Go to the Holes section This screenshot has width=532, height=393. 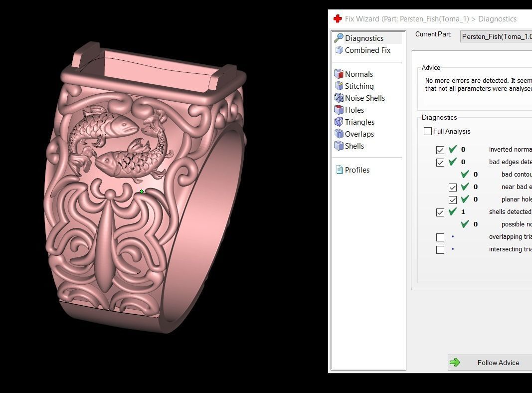click(x=354, y=110)
